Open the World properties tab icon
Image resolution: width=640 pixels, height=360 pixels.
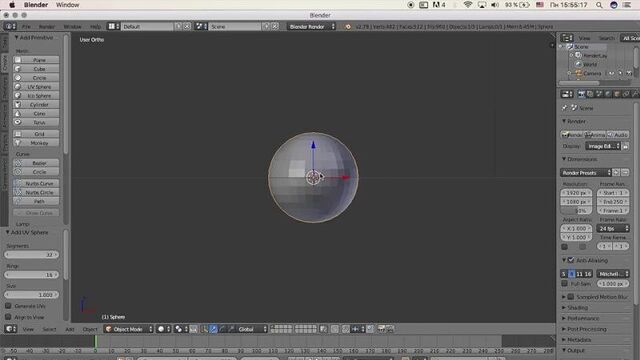[x=608, y=94]
